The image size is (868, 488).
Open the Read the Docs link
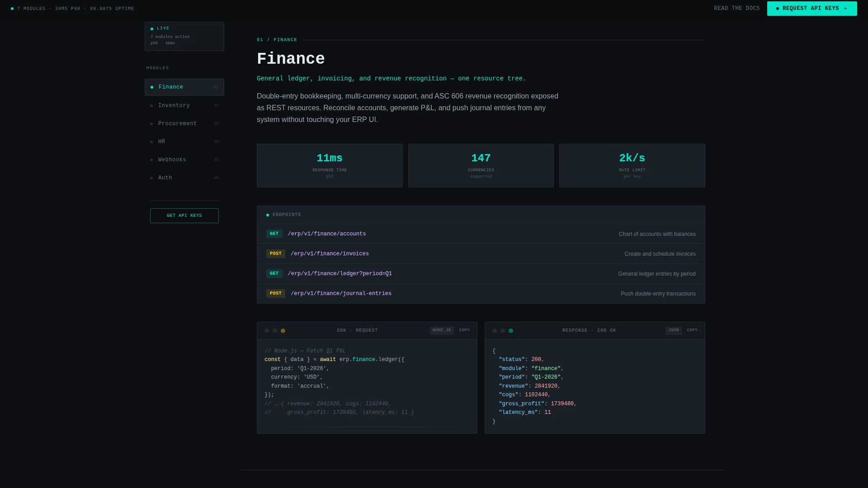pyautogui.click(x=736, y=9)
